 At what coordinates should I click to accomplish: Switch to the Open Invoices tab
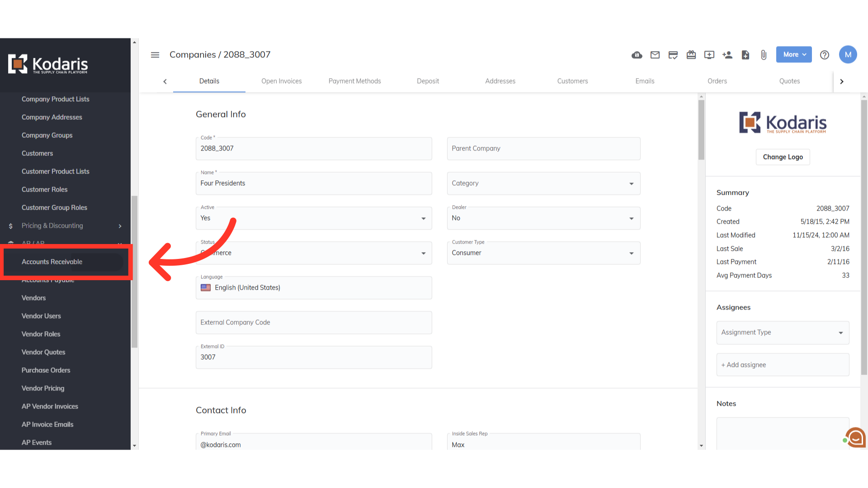(x=281, y=81)
